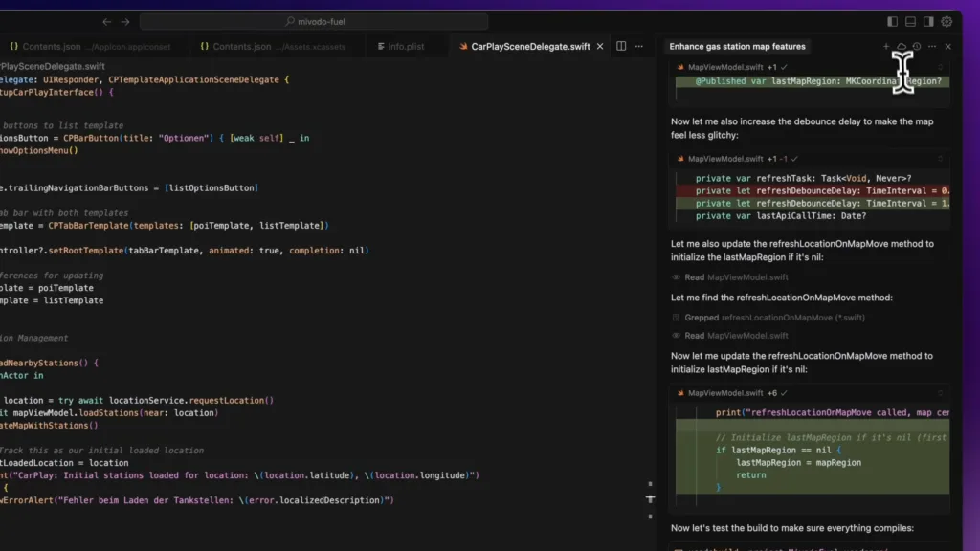
Task: Click 'loadStations(near: location)' code line
Action: [x=109, y=413]
